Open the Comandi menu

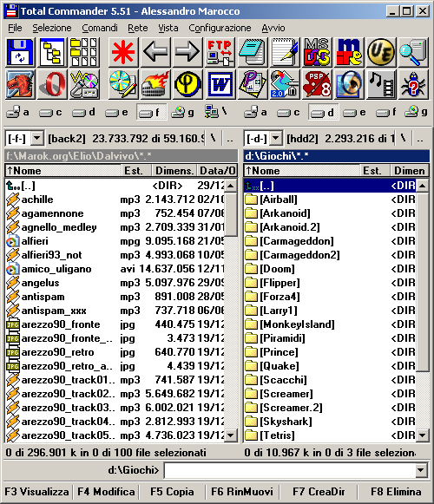tap(100, 28)
